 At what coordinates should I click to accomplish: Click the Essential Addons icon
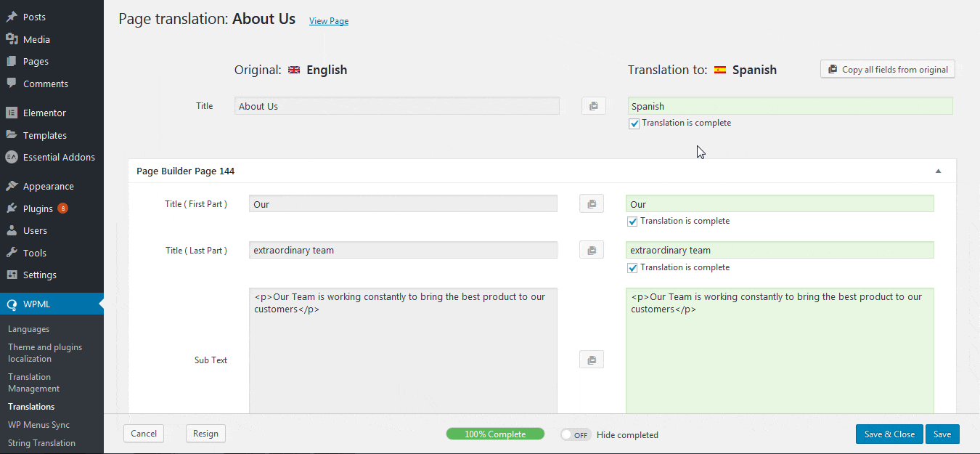tap(12, 157)
